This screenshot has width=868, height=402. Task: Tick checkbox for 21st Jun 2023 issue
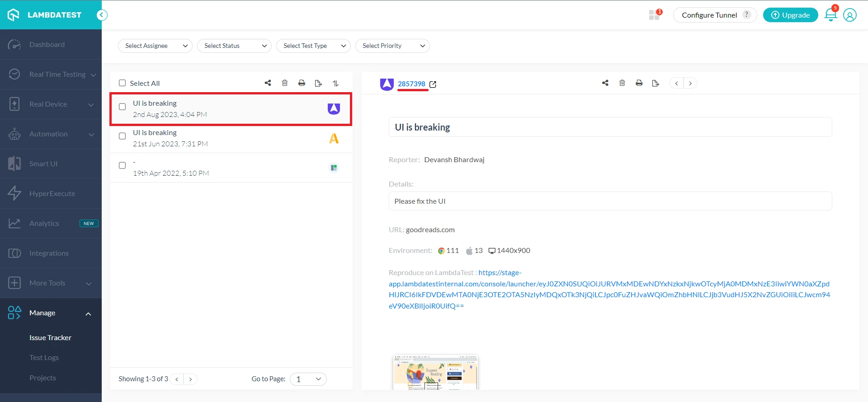click(122, 136)
